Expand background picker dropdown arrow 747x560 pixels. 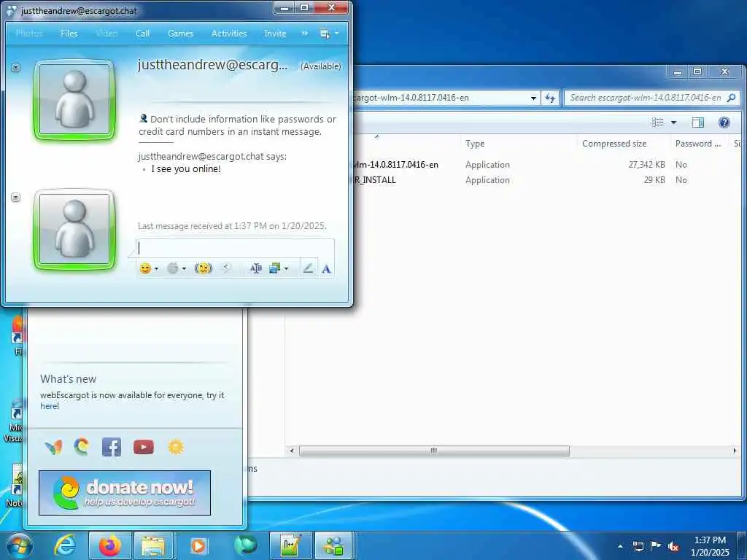(286, 269)
